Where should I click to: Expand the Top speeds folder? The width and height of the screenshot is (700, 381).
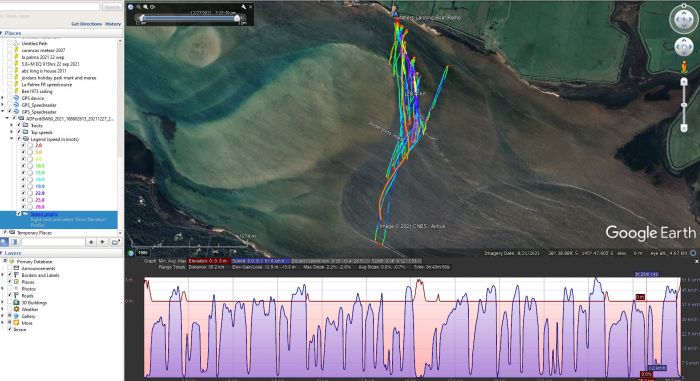12,132
